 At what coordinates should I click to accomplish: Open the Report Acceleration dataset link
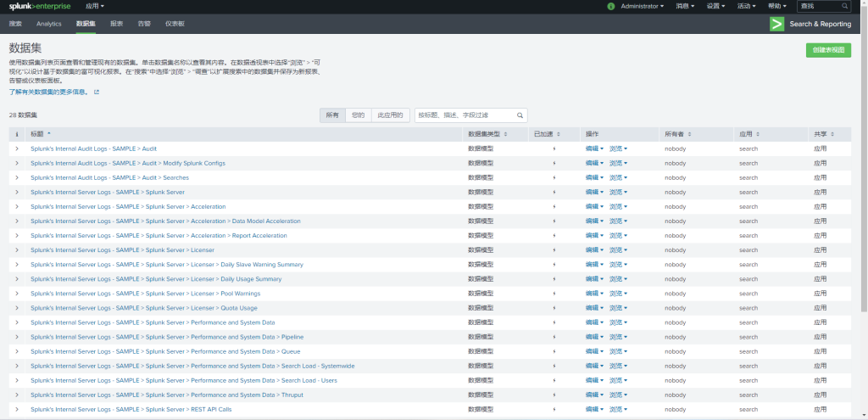(159, 236)
